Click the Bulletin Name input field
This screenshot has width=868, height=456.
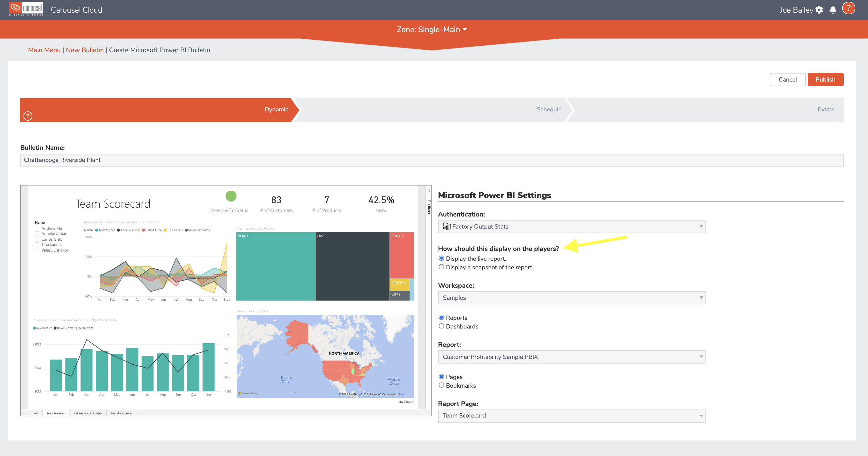432,160
